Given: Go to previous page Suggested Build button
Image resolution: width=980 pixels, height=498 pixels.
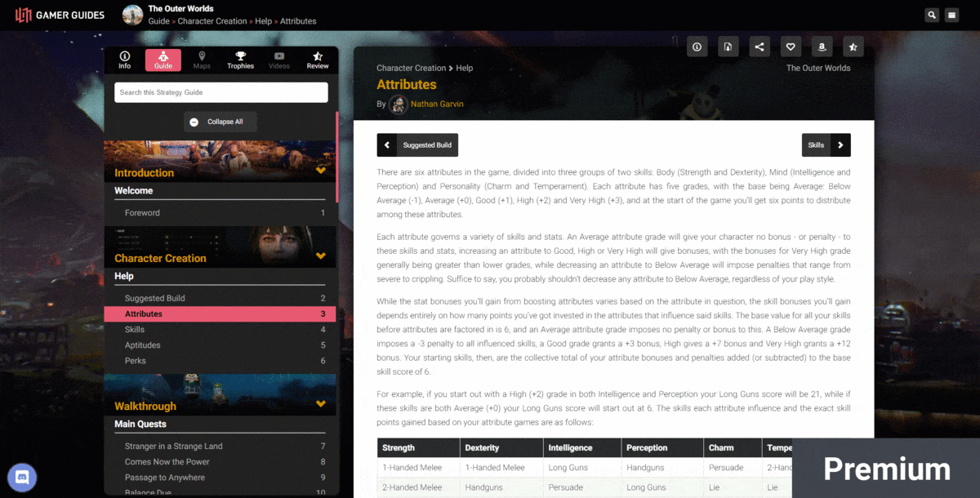Looking at the screenshot, I should click(x=417, y=145).
